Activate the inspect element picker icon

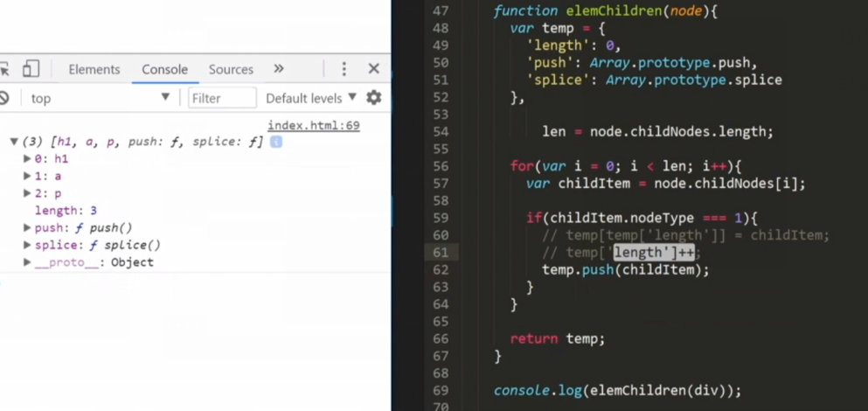[x=3, y=69]
